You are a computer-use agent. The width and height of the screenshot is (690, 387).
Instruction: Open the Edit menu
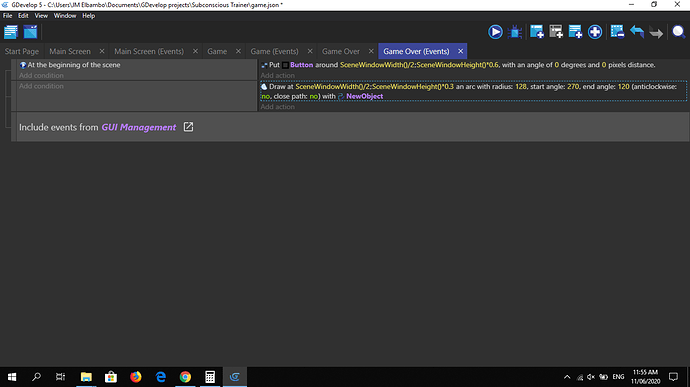23,16
